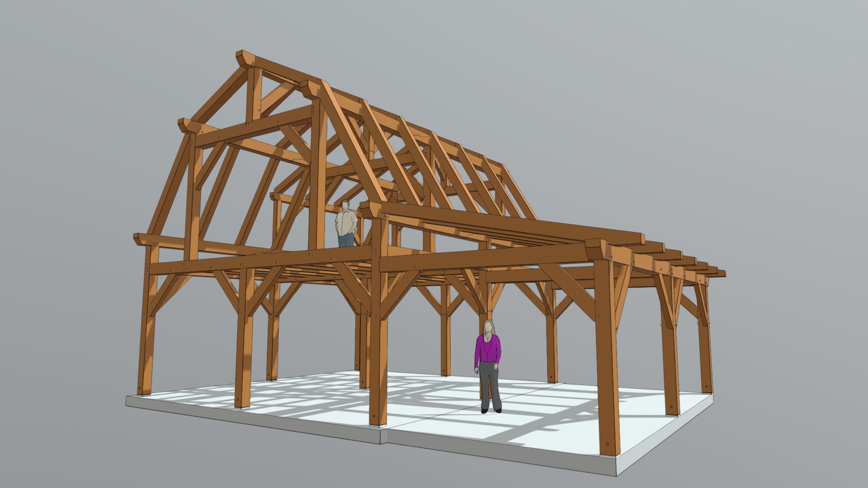Select the man standing on the loft
868x488 pixels.
pyautogui.click(x=346, y=224)
